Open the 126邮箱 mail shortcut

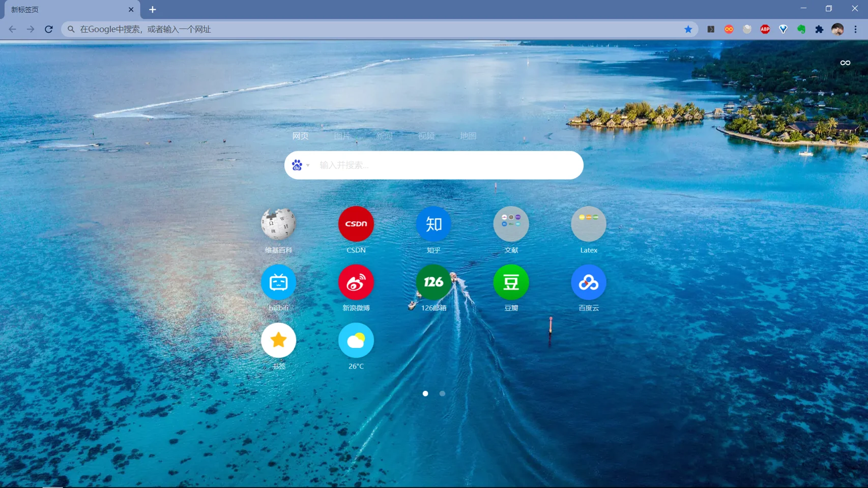(433, 282)
